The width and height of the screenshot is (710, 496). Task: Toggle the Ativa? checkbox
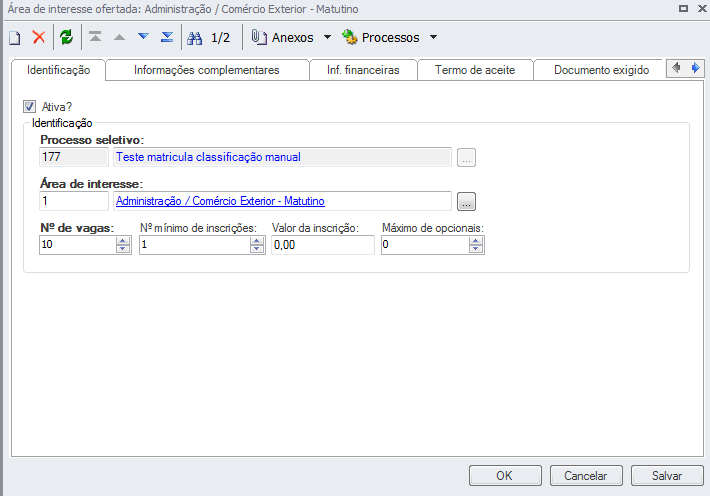point(29,107)
